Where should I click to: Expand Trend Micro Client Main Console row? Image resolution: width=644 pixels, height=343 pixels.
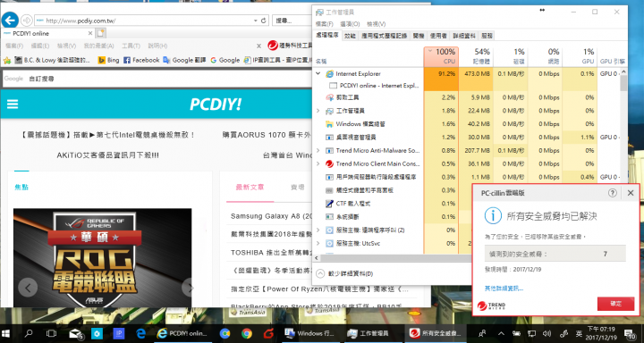[x=318, y=163]
